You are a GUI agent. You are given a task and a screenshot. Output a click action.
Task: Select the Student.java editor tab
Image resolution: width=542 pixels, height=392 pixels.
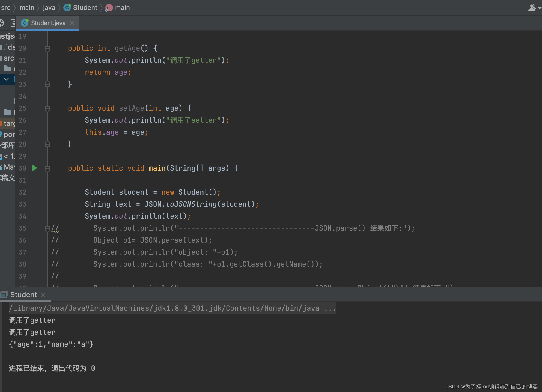(x=47, y=23)
